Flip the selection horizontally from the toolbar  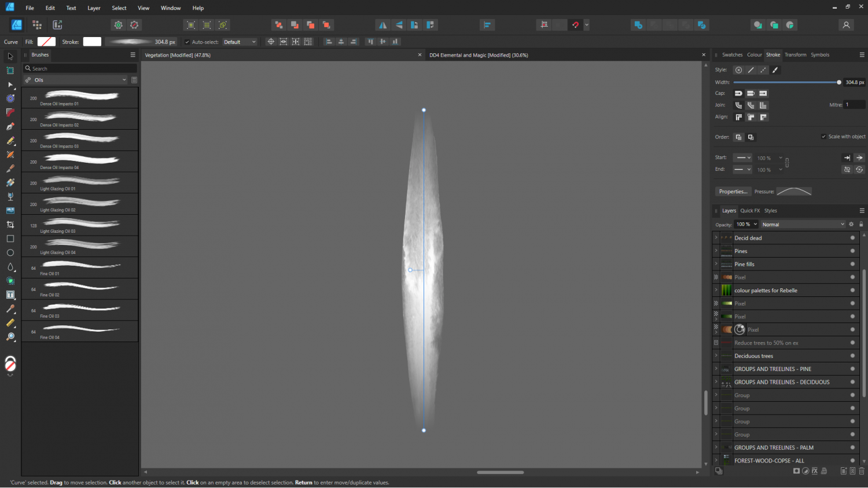click(382, 25)
